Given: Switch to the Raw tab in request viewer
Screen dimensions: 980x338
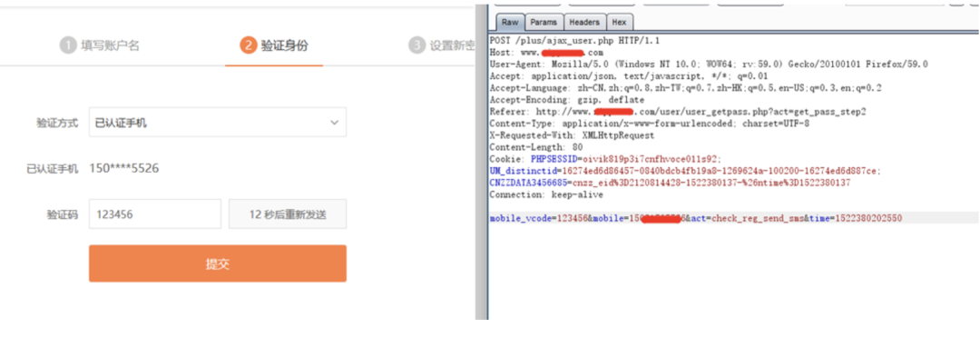Looking at the screenshot, I should coord(510,22).
